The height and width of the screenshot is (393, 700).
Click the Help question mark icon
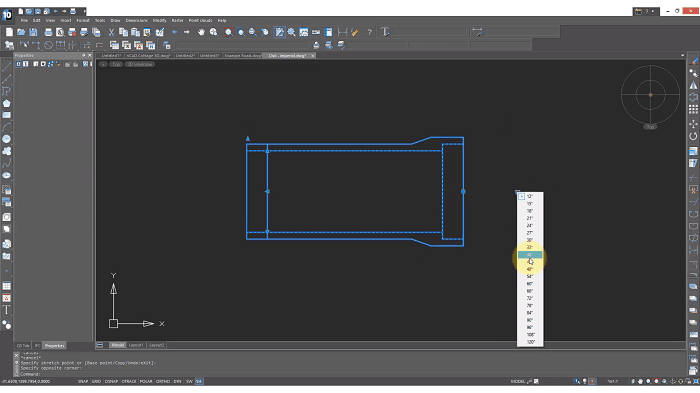369,32
